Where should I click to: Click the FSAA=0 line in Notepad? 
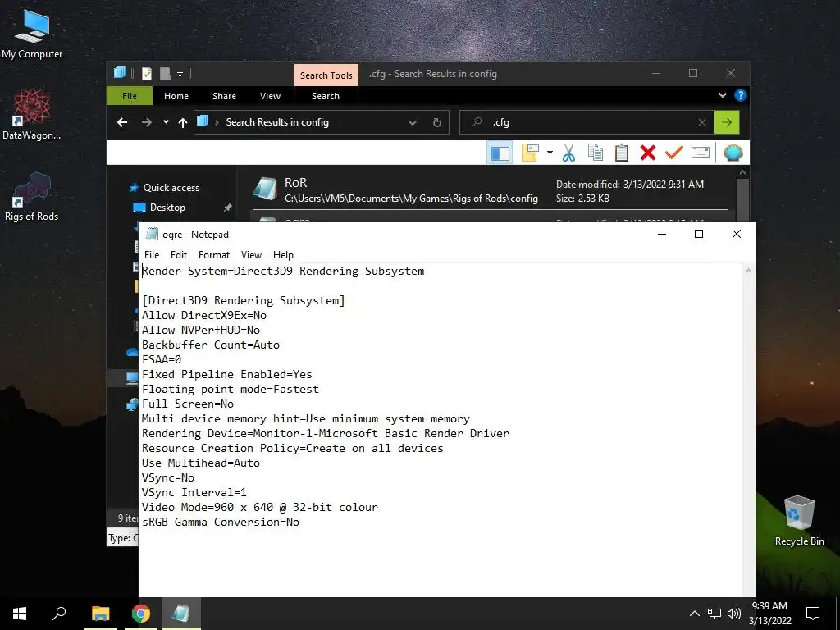tap(162, 359)
